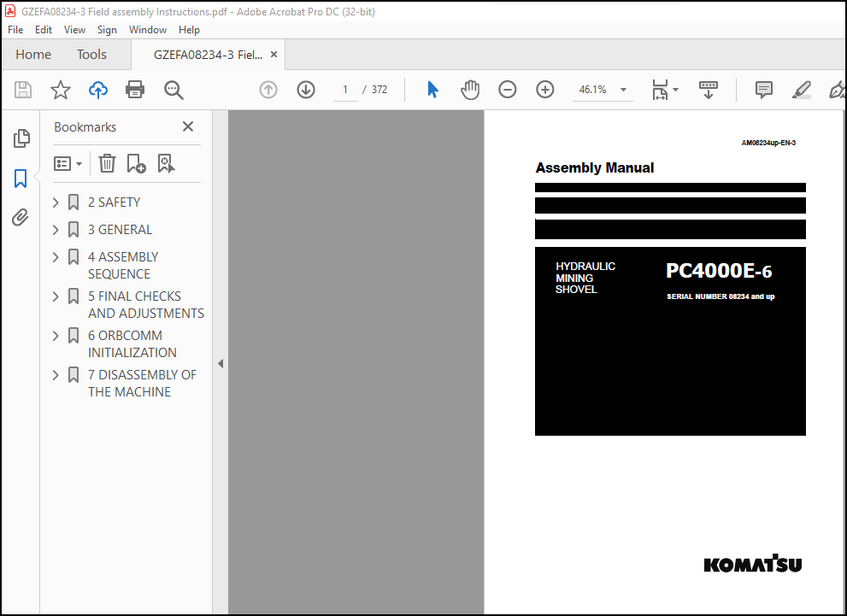This screenshot has width=847, height=616.
Task: Click the Bookmarks panel title
Action: click(85, 127)
